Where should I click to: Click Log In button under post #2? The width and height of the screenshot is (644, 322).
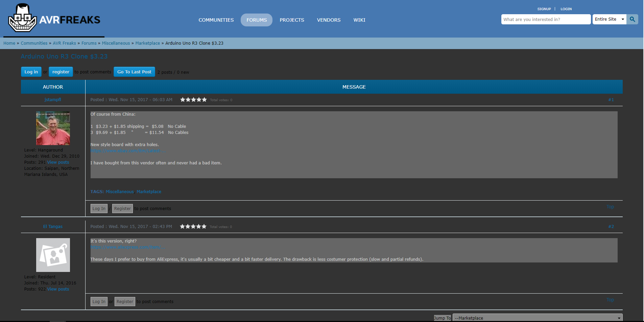[99, 302]
